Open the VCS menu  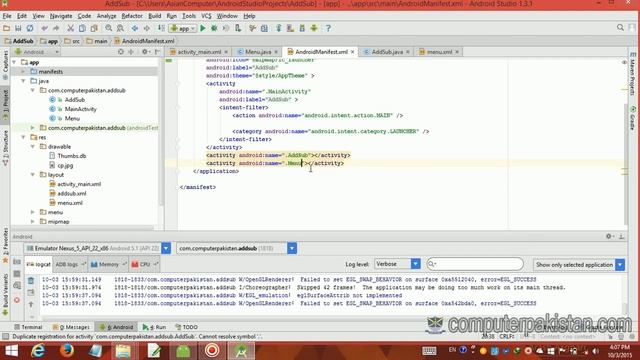(x=206, y=16)
